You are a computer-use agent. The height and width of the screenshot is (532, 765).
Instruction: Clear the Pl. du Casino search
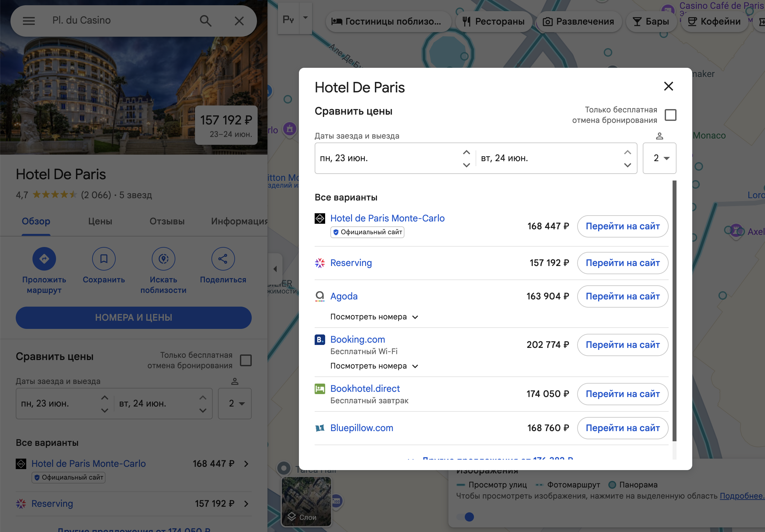(x=239, y=21)
